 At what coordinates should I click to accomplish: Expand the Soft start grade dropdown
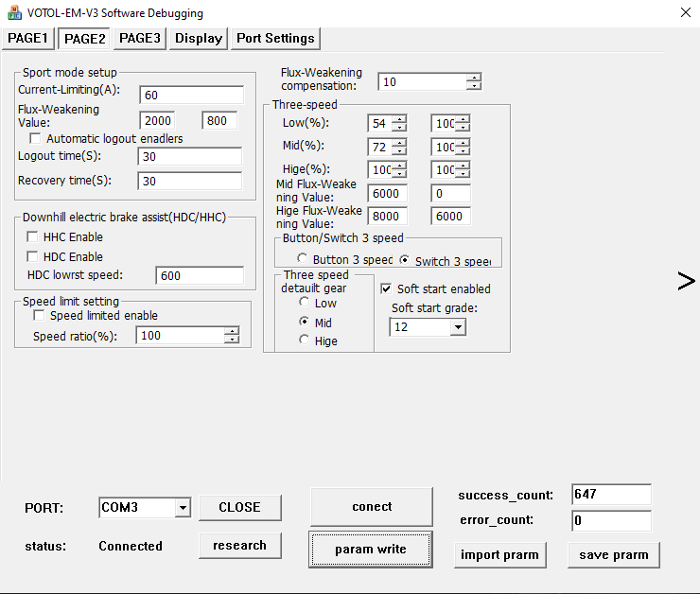click(458, 326)
